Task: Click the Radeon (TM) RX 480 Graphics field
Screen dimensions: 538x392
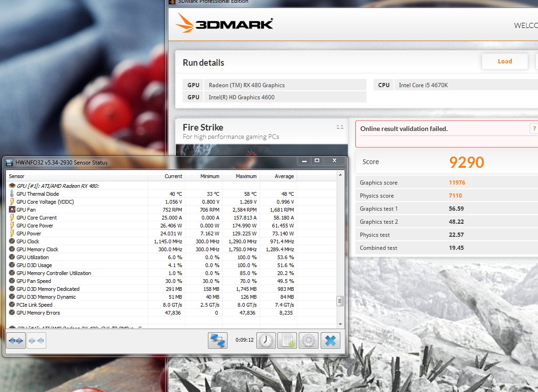Action: click(x=285, y=85)
